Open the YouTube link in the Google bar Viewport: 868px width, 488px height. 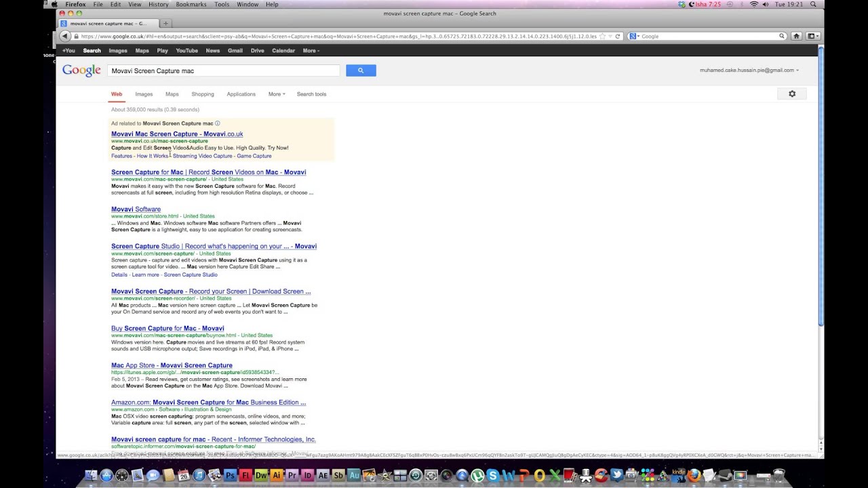[x=186, y=50]
